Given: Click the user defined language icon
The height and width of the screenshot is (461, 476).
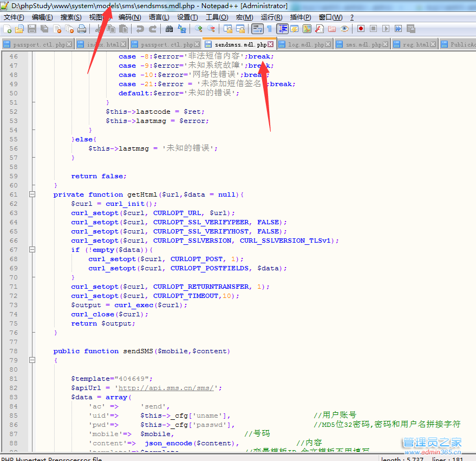Looking at the screenshot, I should point(295,29).
